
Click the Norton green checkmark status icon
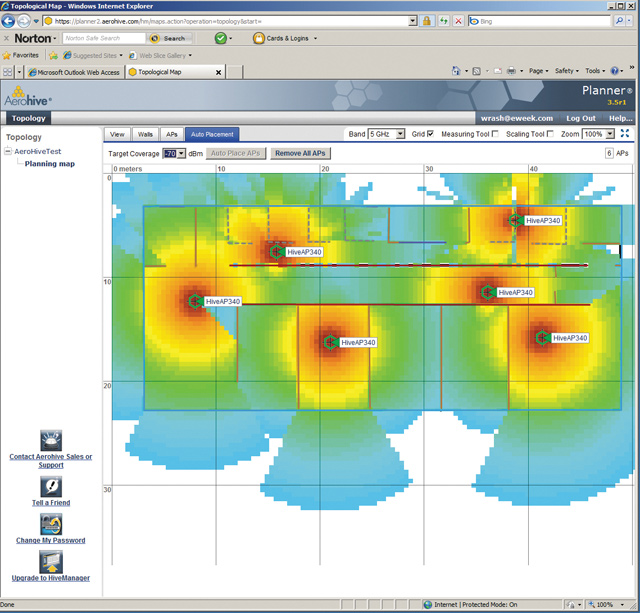click(x=220, y=38)
